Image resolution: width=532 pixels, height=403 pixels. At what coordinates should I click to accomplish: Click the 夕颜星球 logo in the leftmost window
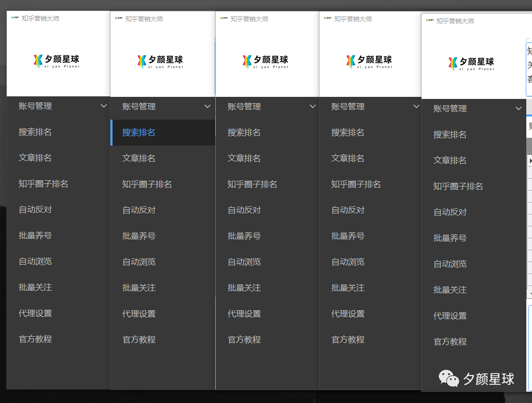57,61
